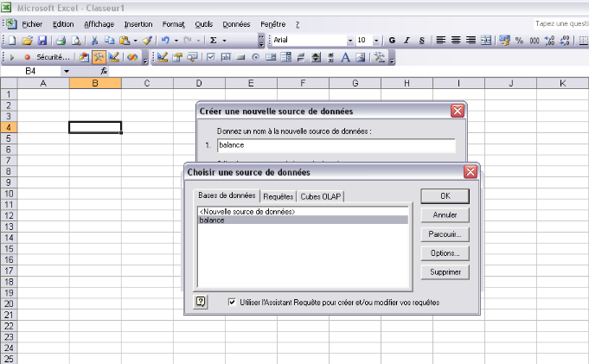Image resolution: width=589 pixels, height=364 pixels.
Task: Create a new blank workbook
Action: tap(12, 40)
